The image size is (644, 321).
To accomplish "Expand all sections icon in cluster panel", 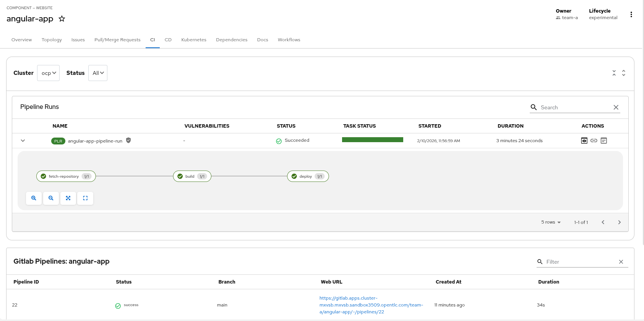I will [623, 73].
